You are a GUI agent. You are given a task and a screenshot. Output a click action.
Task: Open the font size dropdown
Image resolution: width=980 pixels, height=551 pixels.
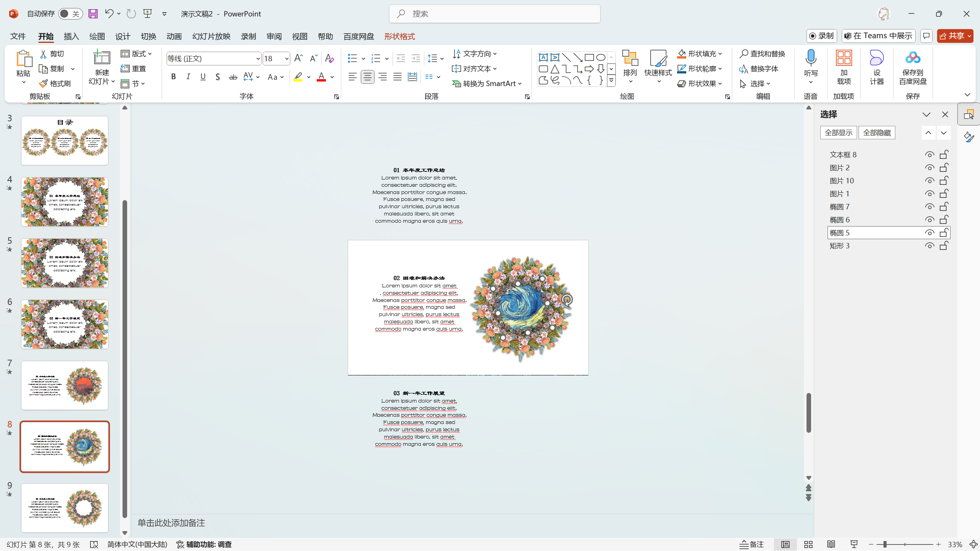286,59
